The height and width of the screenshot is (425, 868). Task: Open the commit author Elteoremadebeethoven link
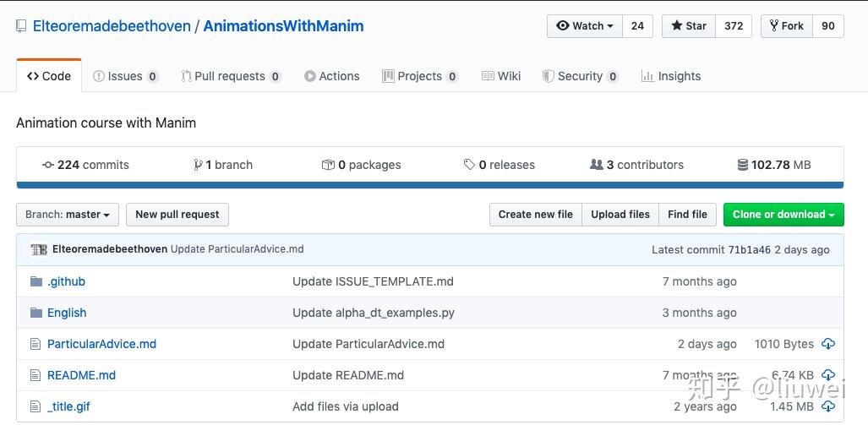tap(110, 249)
